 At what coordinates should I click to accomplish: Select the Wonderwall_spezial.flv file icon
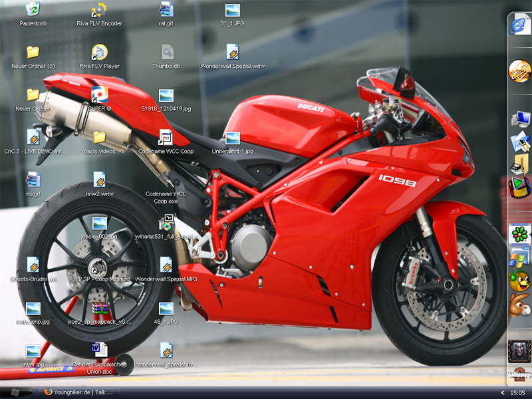[x=166, y=350]
